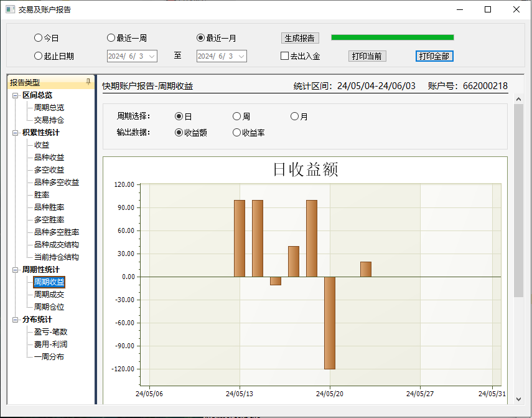
Task: Click the pin icon on 报告类型 panel
Action: click(x=88, y=82)
